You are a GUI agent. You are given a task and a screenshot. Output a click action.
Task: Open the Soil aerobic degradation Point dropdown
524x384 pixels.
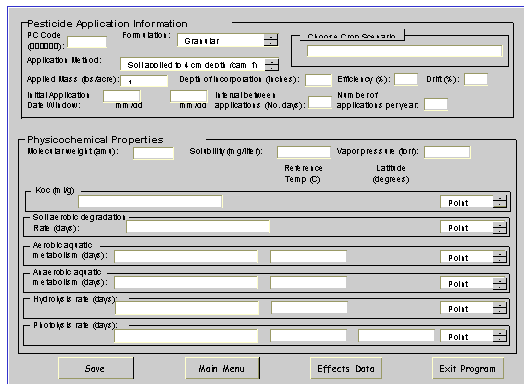coord(474,227)
